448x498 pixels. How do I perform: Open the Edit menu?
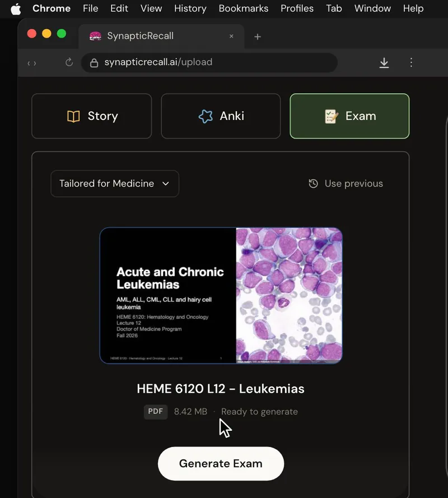pyautogui.click(x=119, y=8)
